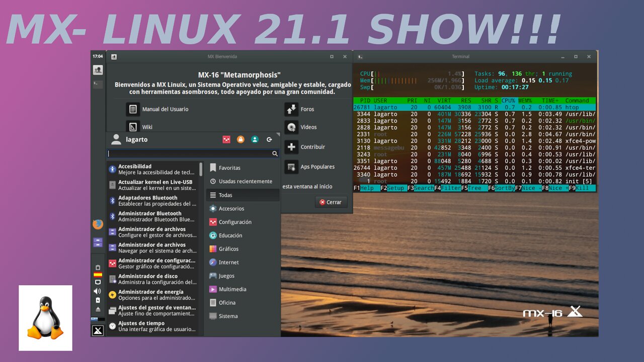
Task: Select the Oficina category
Action: [243, 303]
